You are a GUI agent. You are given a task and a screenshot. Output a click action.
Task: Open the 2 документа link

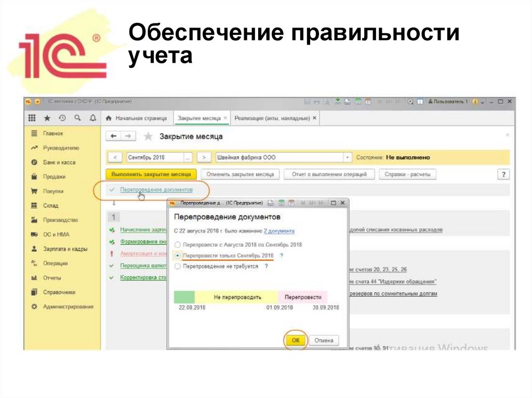tap(281, 232)
